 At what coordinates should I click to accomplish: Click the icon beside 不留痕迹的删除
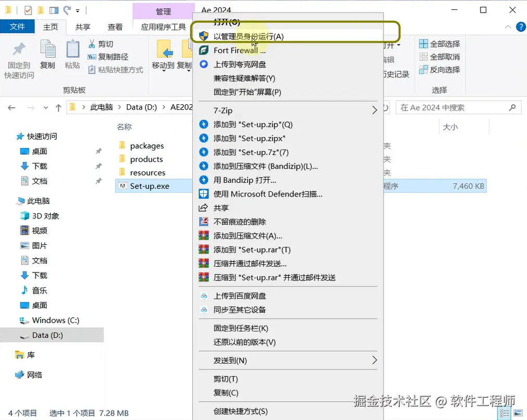pos(204,222)
